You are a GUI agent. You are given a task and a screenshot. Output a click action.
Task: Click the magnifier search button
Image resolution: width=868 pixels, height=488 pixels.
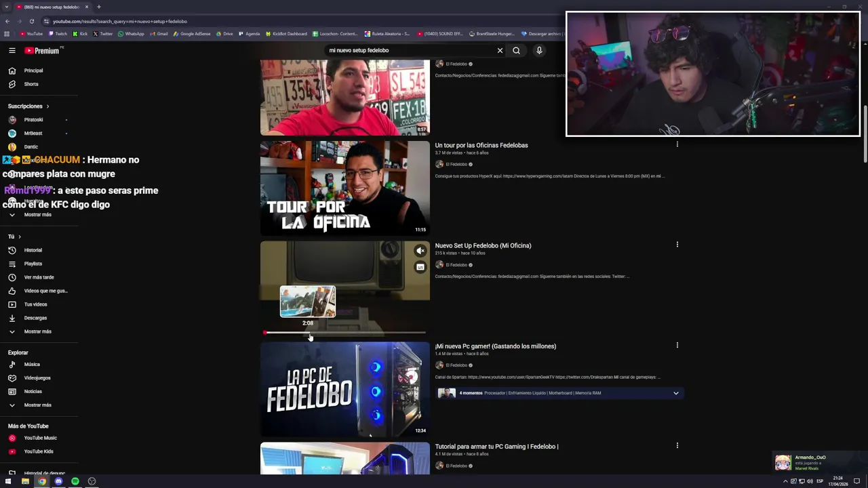pos(516,50)
